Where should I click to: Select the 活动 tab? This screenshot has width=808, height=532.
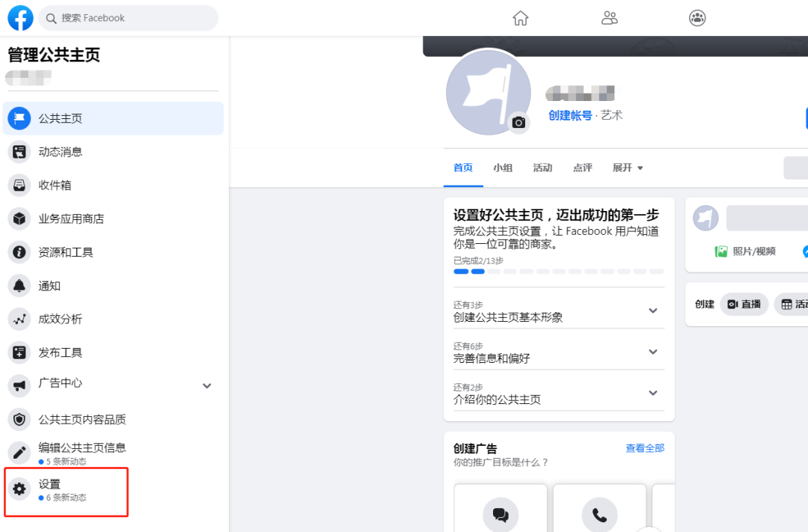click(543, 168)
